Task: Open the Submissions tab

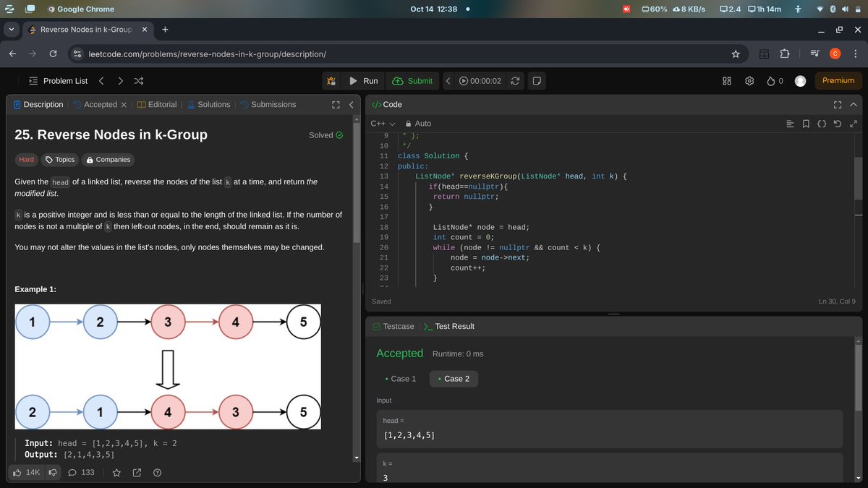Action: tap(268, 105)
